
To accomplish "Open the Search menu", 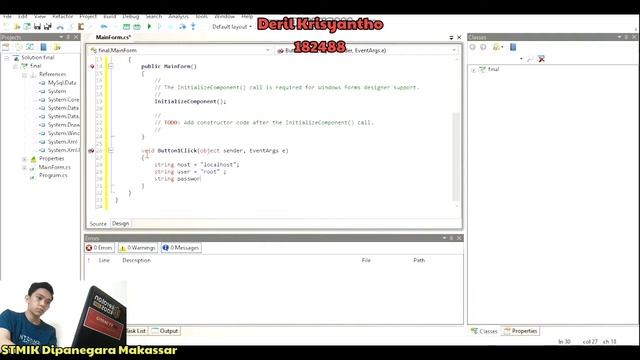I will [x=154, y=16].
